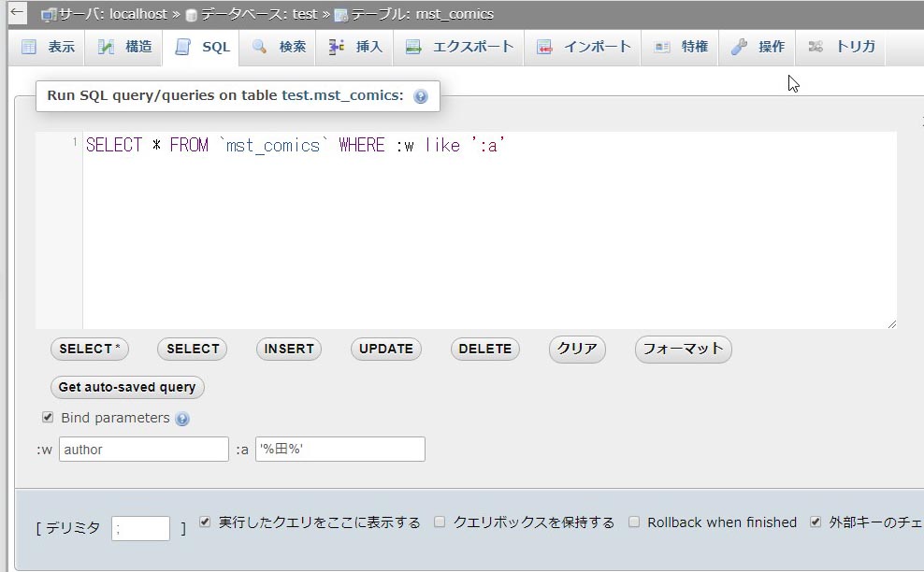Open the help icon beside Run SQL query
The width and height of the screenshot is (924, 572).
(x=421, y=95)
